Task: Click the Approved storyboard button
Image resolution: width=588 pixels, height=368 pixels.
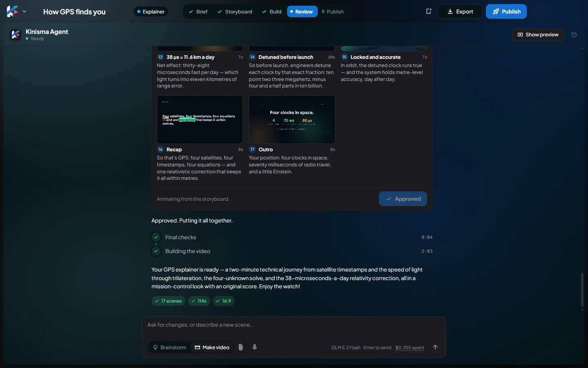Action: click(x=403, y=199)
